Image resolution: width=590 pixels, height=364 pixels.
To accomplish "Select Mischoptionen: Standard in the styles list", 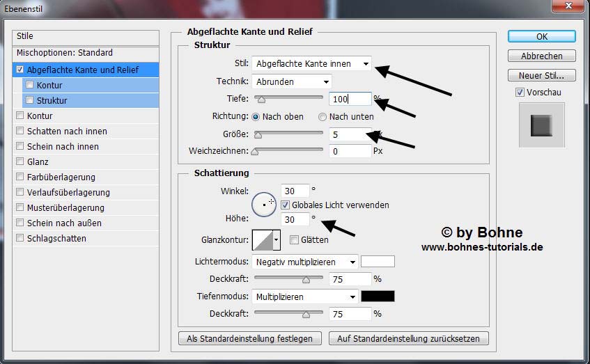I will click(65, 53).
